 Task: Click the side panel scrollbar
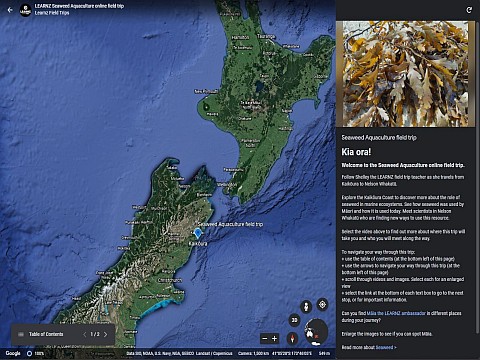[478, 177]
